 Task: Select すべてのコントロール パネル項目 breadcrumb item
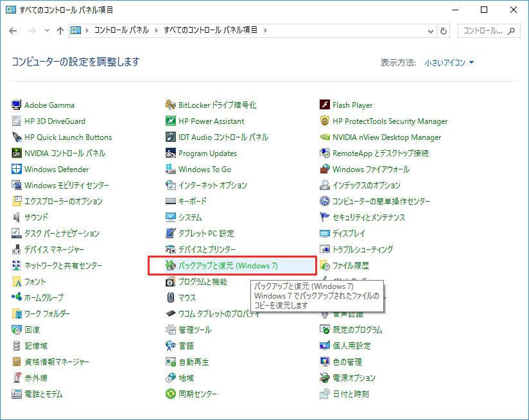211,30
